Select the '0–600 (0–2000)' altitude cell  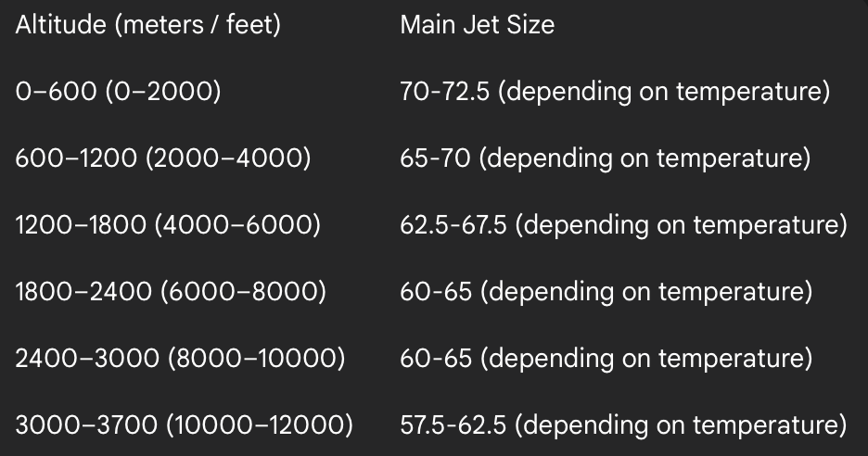118,92
